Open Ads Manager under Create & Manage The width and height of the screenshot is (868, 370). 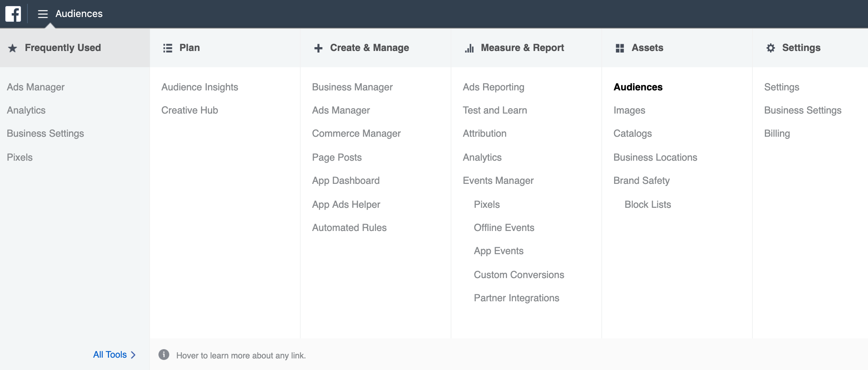point(341,110)
